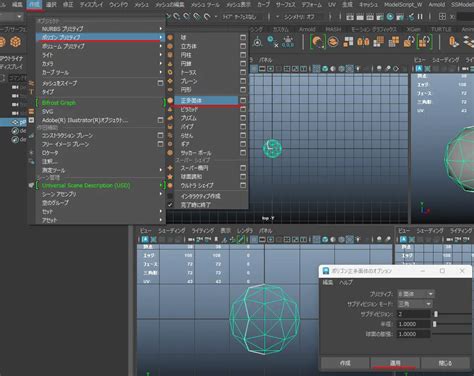
Task: Open option box for 正多面体 platonic solid
Action: point(243,100)
